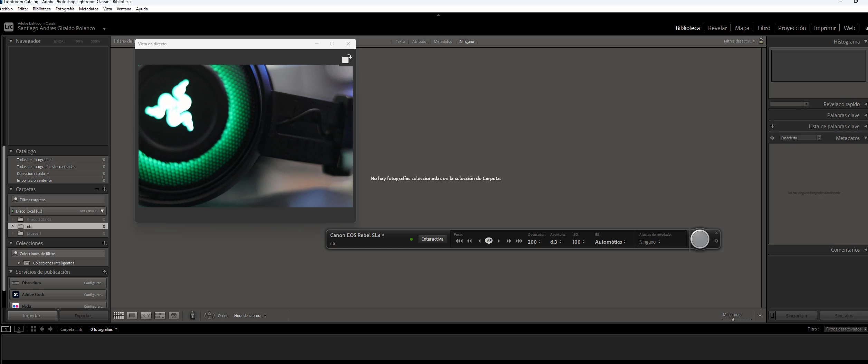Screen dimensions: 868x364
Task: Open the EB Automático white balance dropdown
Action: pos(610,242)
